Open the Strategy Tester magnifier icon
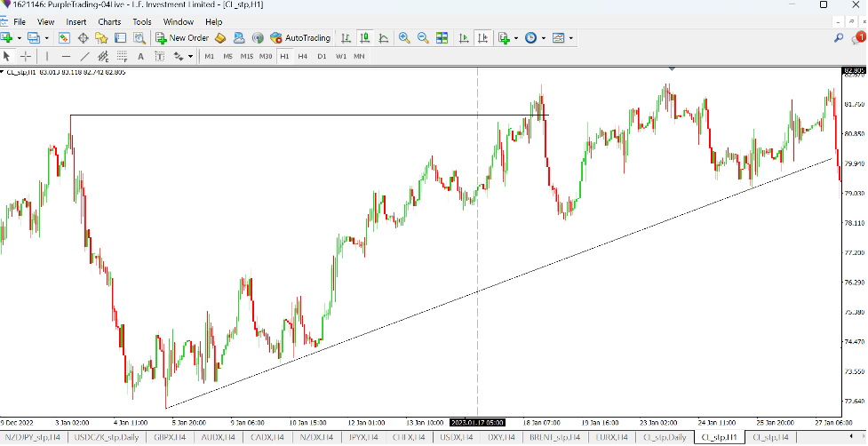The image size is (868, 446). (139, 37)
